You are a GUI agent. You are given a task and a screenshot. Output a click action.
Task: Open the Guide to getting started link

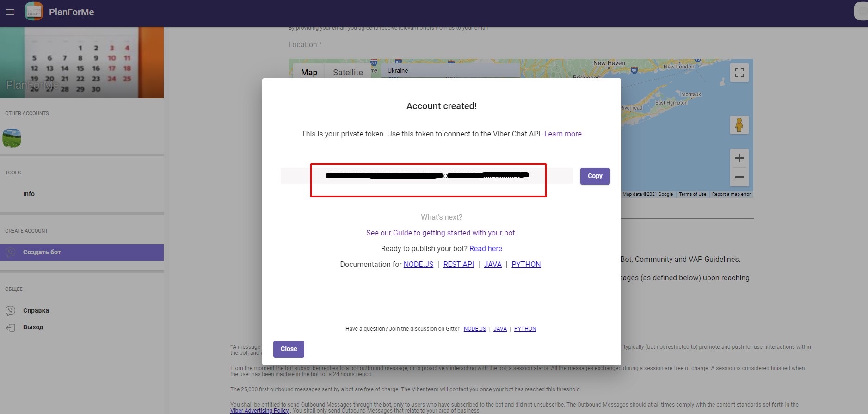pyautogui.click(x=441, y=233)
